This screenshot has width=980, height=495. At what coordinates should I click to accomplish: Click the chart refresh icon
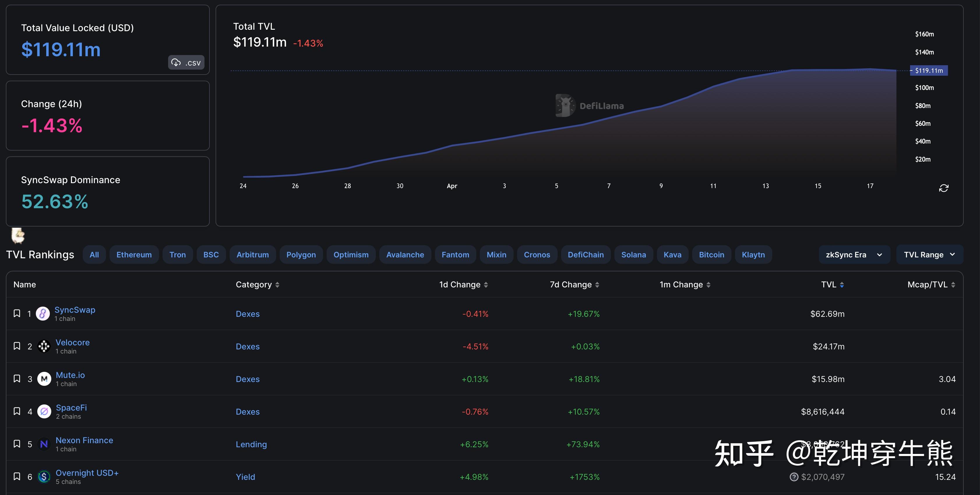point(944,188)
